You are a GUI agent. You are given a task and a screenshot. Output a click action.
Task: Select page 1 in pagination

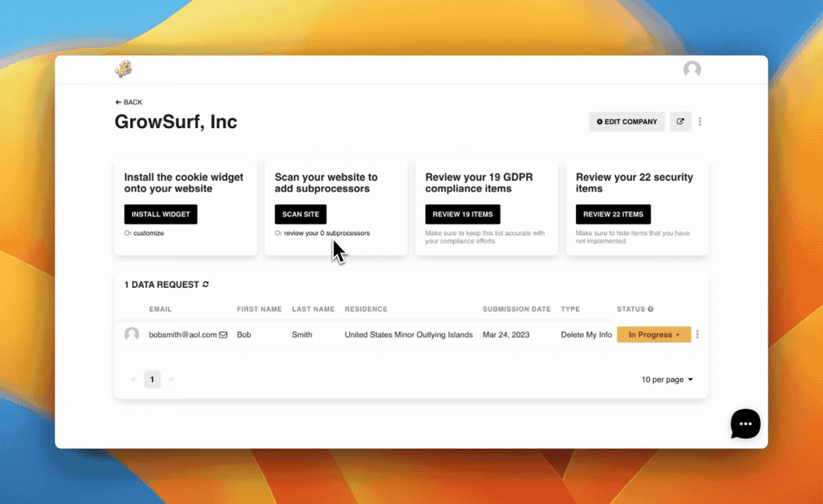[152, 380]
